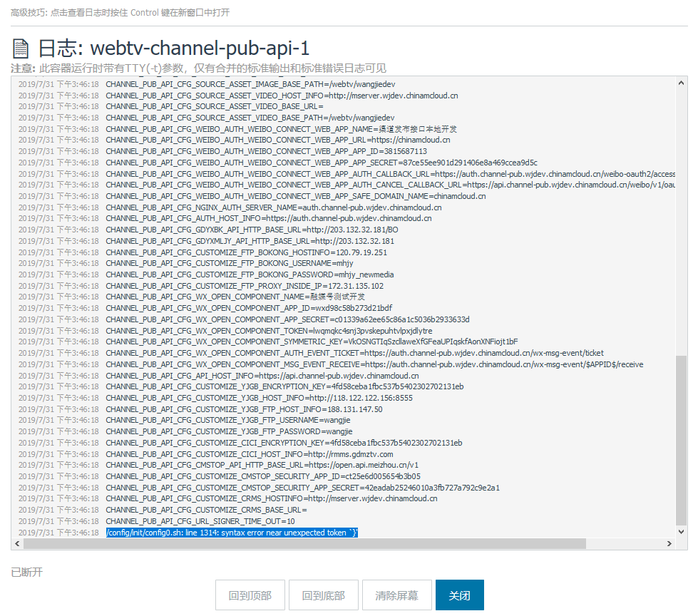This screenshot has height=616, width=698.
Task: Click the vertical scrollbar up arrow
Action: coord(681,83)
